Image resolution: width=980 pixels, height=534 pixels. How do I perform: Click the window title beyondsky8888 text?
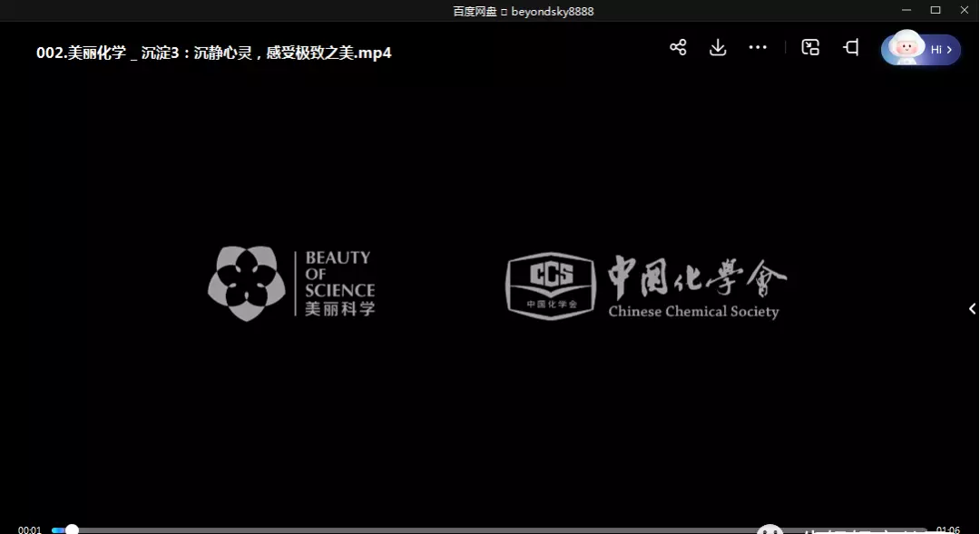coord(552,11)
